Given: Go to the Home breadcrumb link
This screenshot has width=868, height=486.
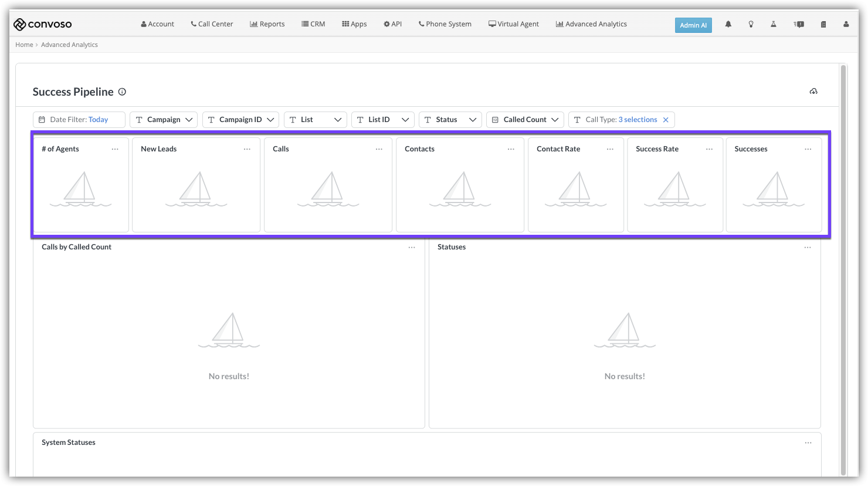Looking at the screenshot, I should (24, 45).
